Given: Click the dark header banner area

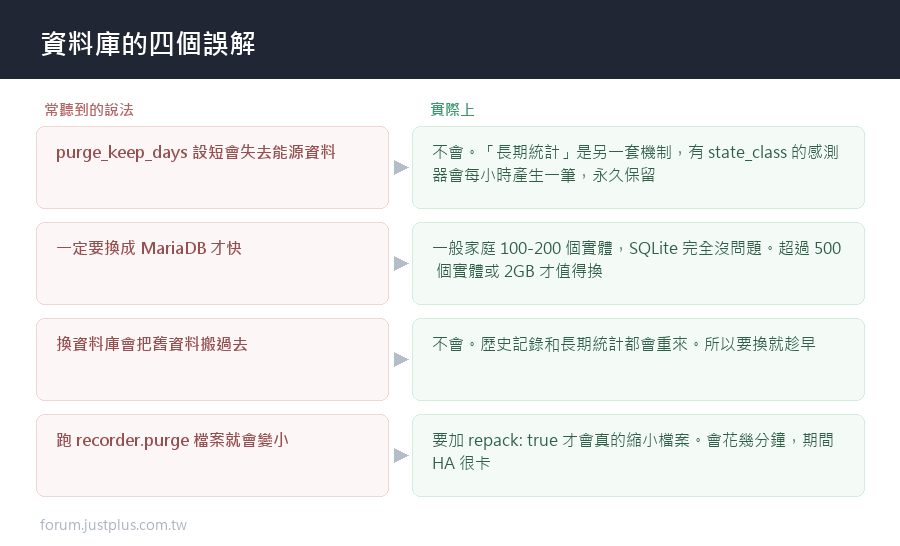Looking at the screenshot, I should pos(450,39).
